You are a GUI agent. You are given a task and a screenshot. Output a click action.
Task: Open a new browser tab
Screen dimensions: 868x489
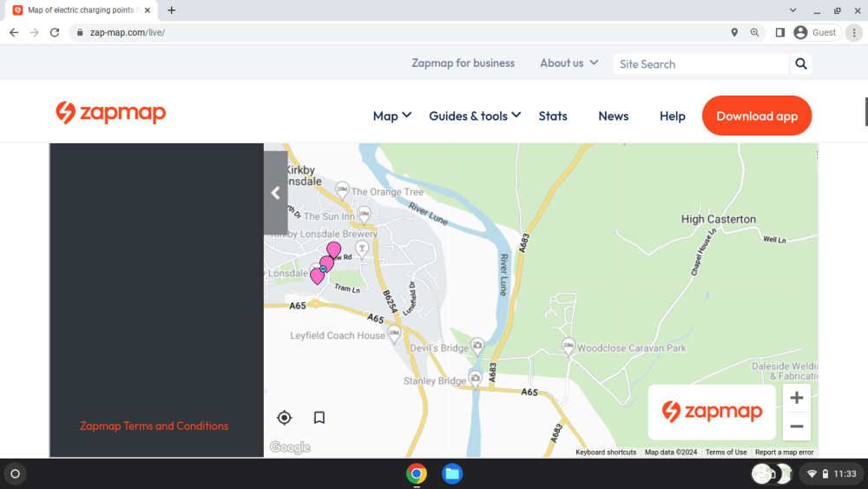[x=172, y=10]
